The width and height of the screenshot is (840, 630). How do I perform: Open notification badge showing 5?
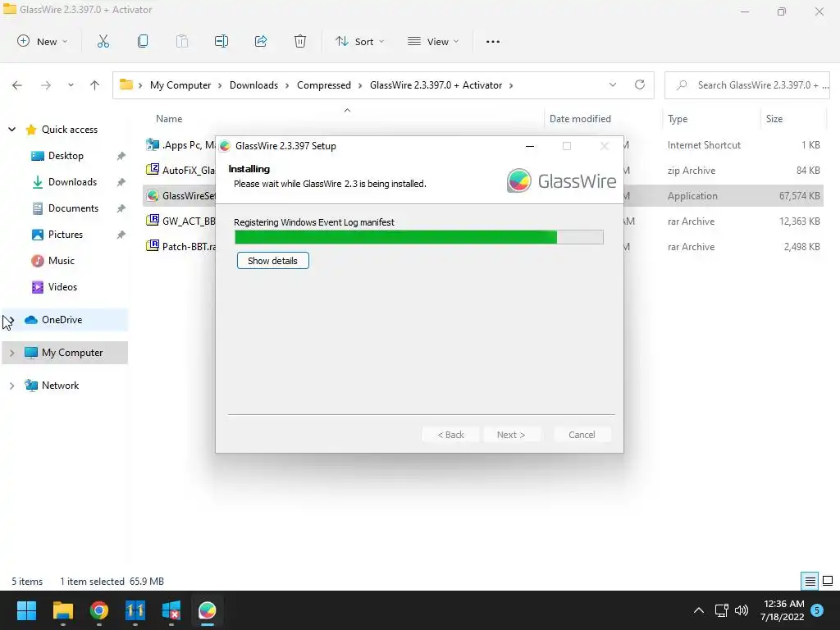pos(817,610)
